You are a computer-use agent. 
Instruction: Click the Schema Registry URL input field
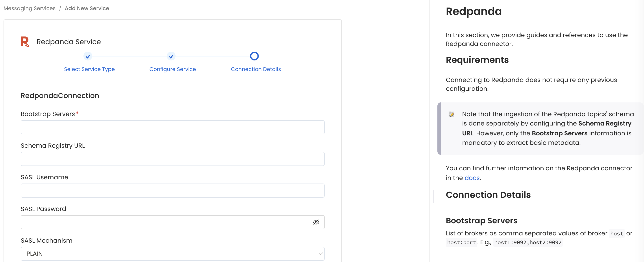(x=172, y=159)
